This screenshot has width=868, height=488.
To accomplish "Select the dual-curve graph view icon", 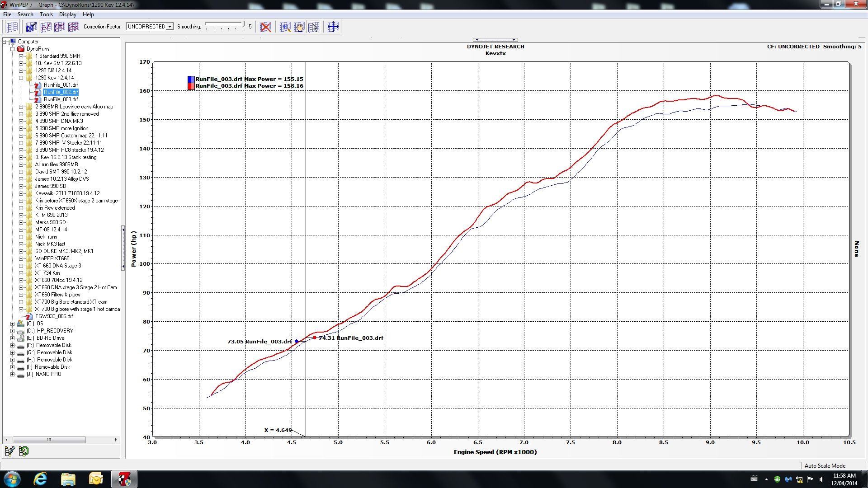I will [60, 27].
